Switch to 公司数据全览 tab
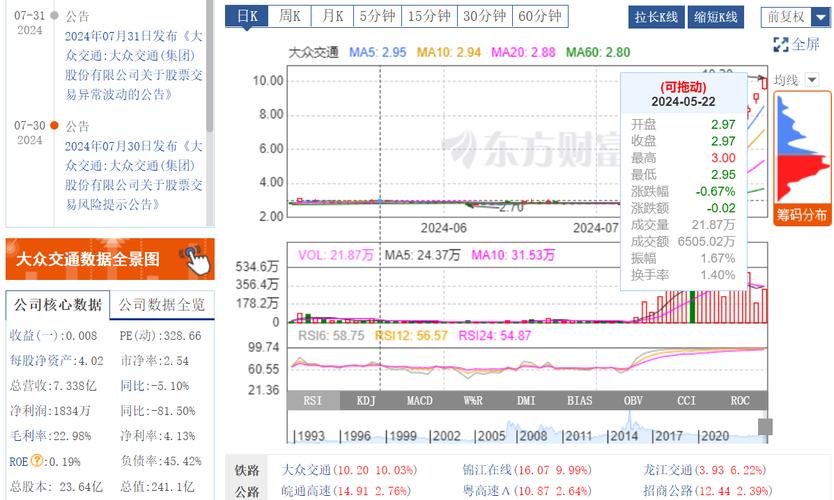This screenshot has width=834, height=500. 162,305
